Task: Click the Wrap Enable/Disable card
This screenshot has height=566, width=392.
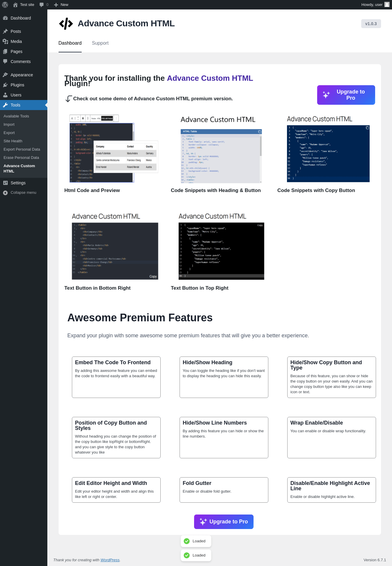Action: [332, 438]
